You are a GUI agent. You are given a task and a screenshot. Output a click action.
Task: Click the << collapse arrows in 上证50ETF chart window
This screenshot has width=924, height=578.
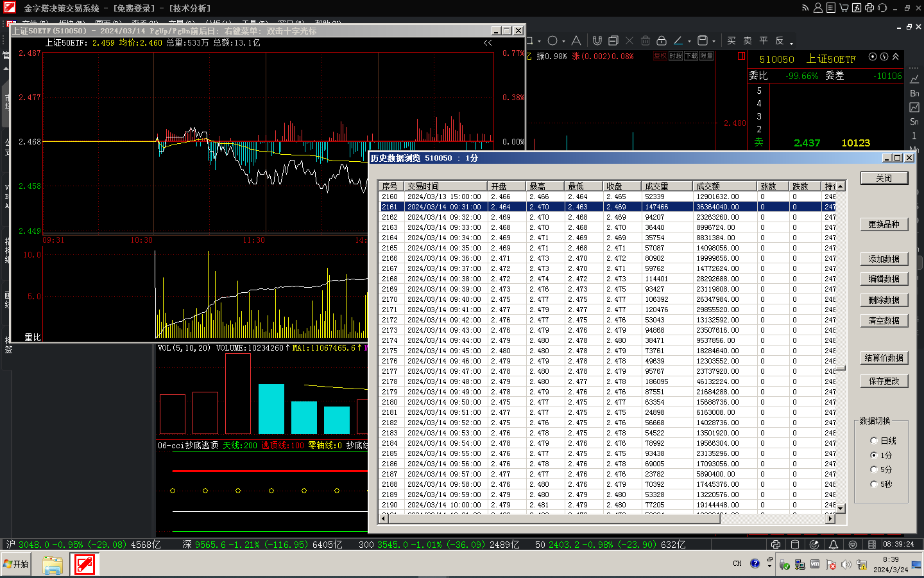coord(488,43)
